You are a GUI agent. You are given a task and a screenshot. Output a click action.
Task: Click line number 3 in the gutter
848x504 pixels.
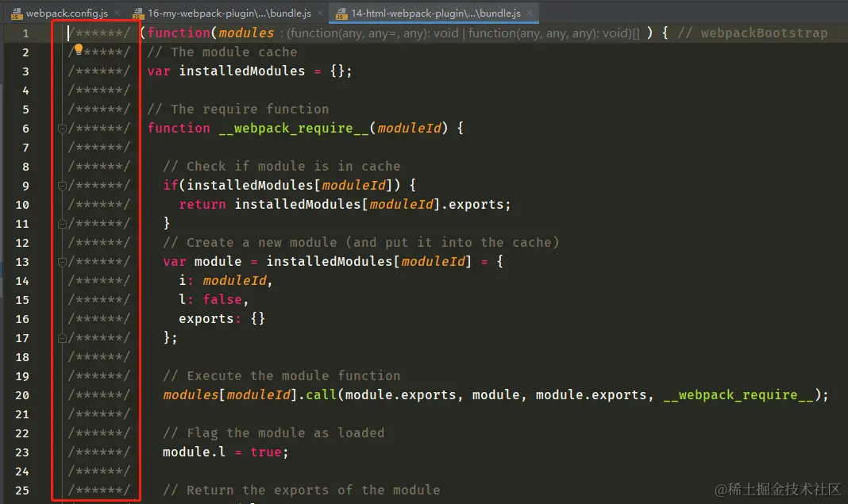tap(25, 72)
